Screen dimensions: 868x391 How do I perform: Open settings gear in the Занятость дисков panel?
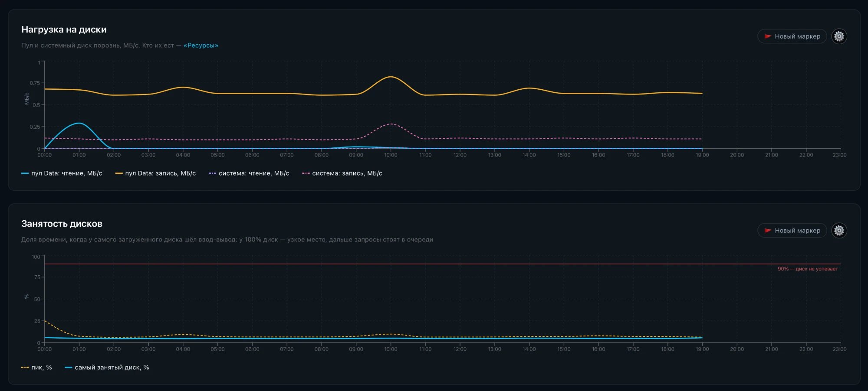(x=839, y=231)
